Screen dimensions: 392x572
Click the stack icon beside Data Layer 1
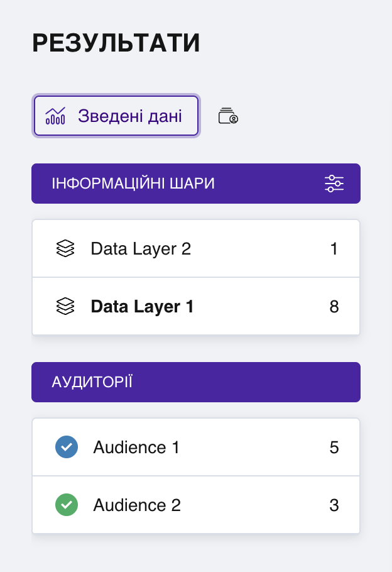tap(65, 306)
